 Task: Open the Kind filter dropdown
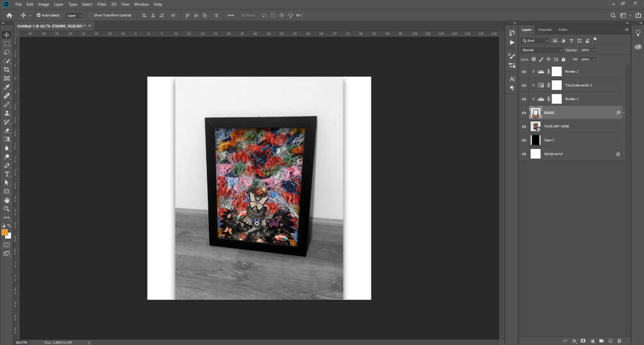click(535, 40)
